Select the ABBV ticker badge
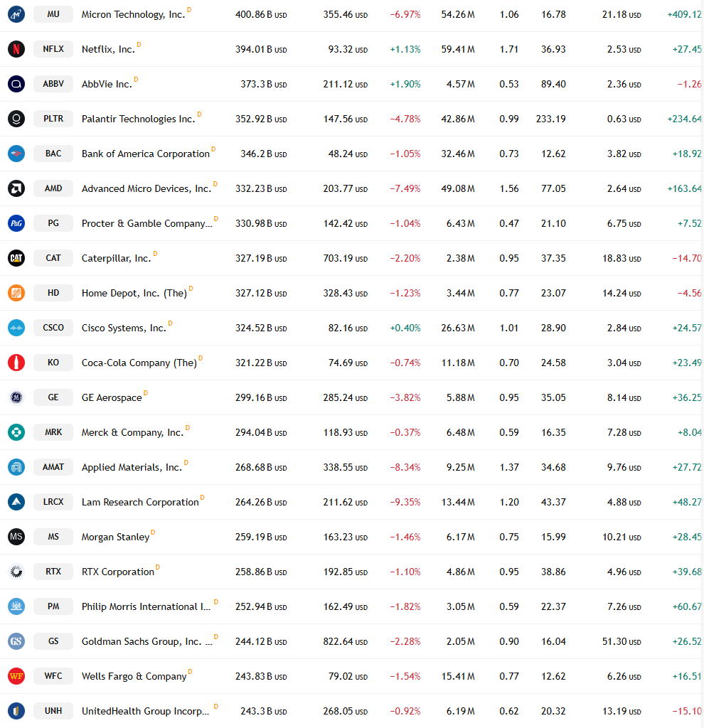The height and width of the screenshot is (728, 704). pos(53,84)
